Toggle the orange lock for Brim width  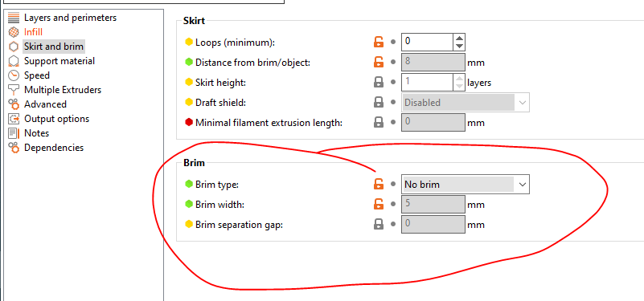(378, 204)
